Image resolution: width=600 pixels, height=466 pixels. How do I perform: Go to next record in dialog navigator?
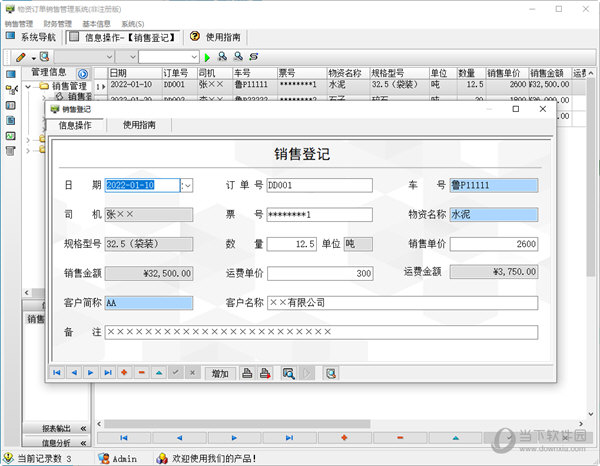[x=91, y=373]
